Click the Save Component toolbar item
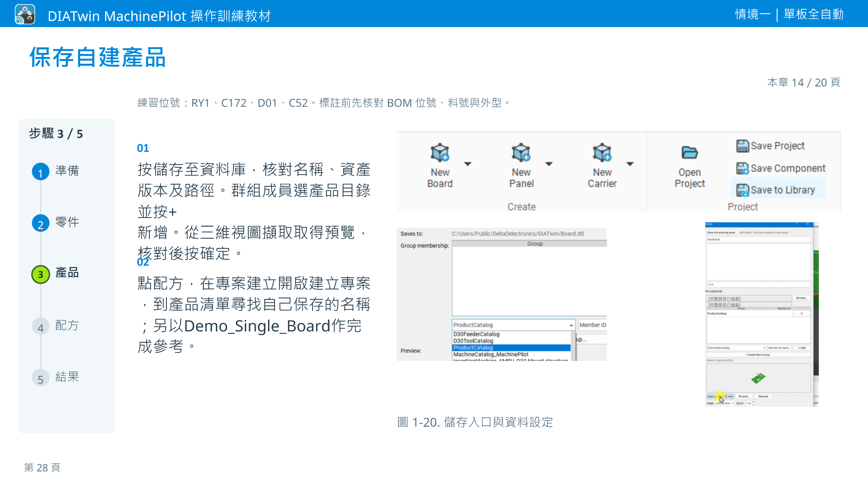Viewport: 868px width, 488px height. 781,168
